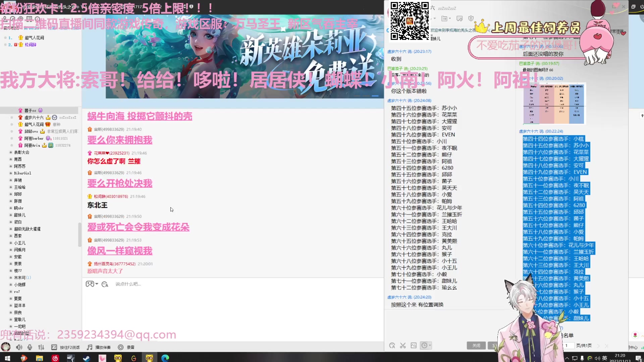
Task: Open File Explorer from taskbar
Action: [39, 358]
